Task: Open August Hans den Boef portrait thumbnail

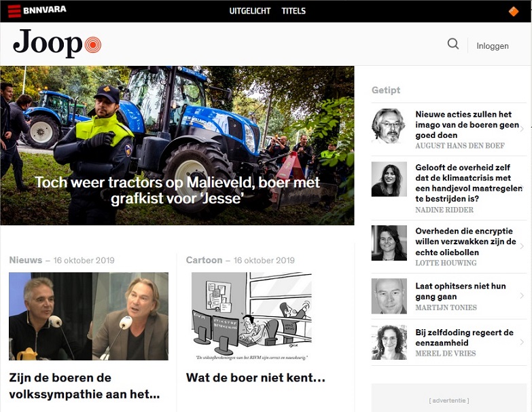Action: point(389,126)
